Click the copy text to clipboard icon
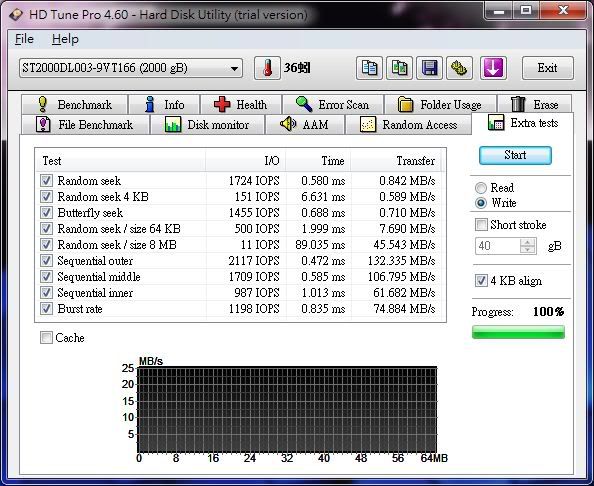Image resolution: width=594 pixels, height=486 pixels. point(369,68)
